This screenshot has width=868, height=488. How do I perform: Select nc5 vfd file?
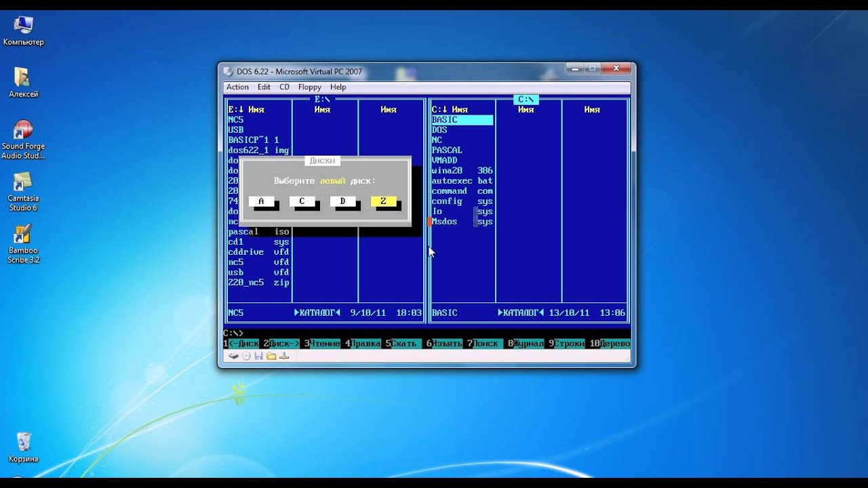point(259,262)
